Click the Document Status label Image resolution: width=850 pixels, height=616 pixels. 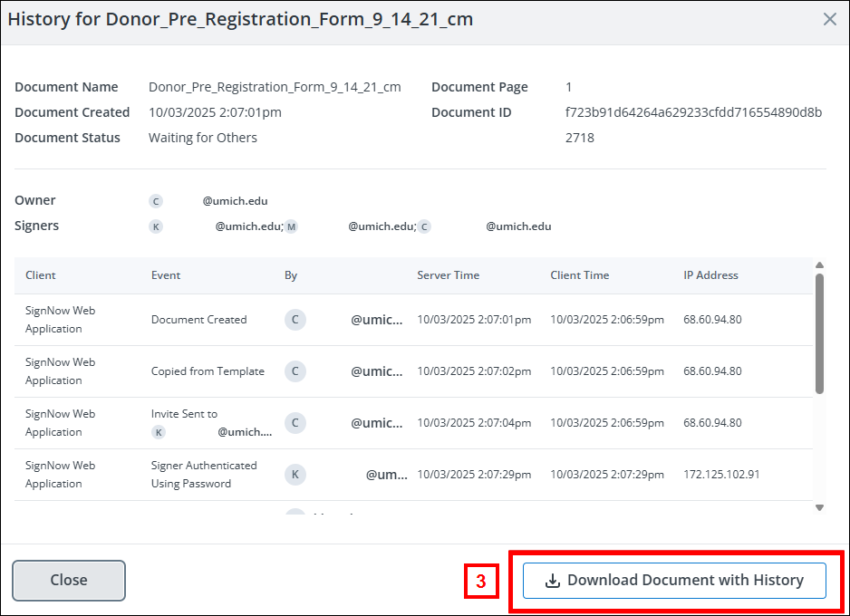pos(67,138)
